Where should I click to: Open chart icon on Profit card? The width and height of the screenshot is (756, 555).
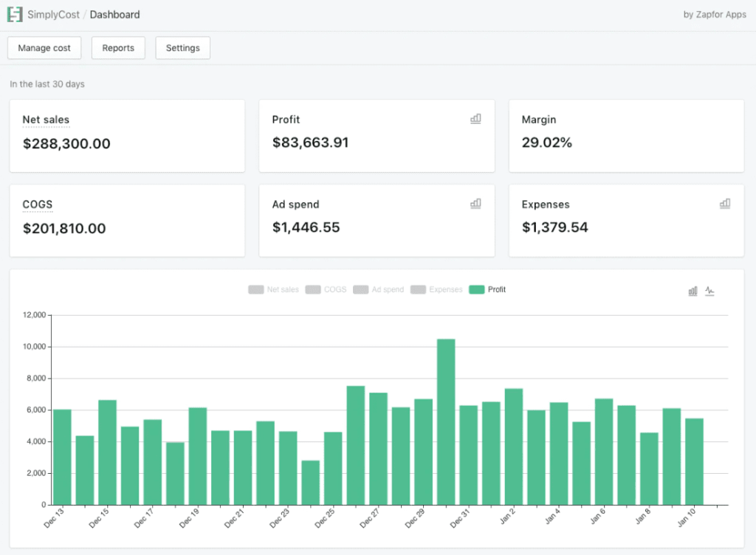tap(475, 119)
